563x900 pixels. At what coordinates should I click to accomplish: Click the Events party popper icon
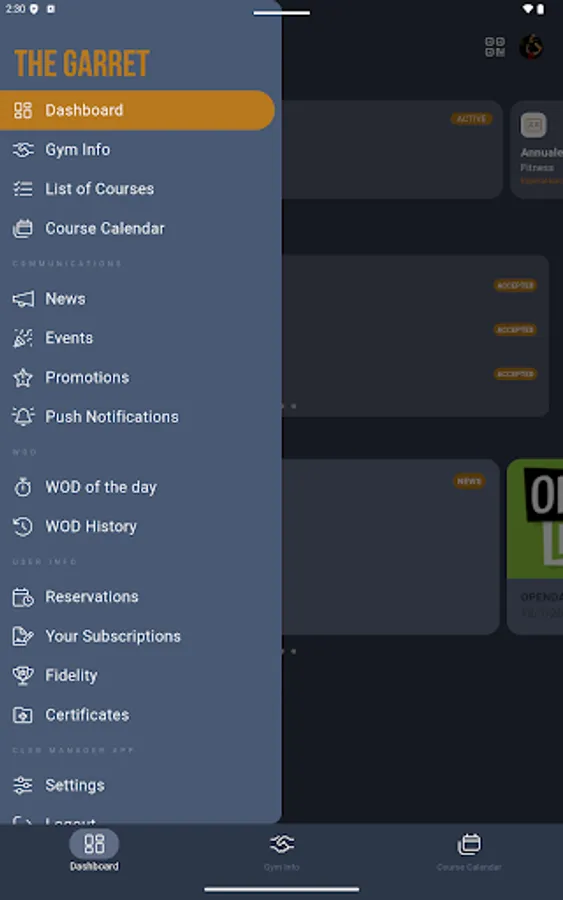tap(23, 338)
